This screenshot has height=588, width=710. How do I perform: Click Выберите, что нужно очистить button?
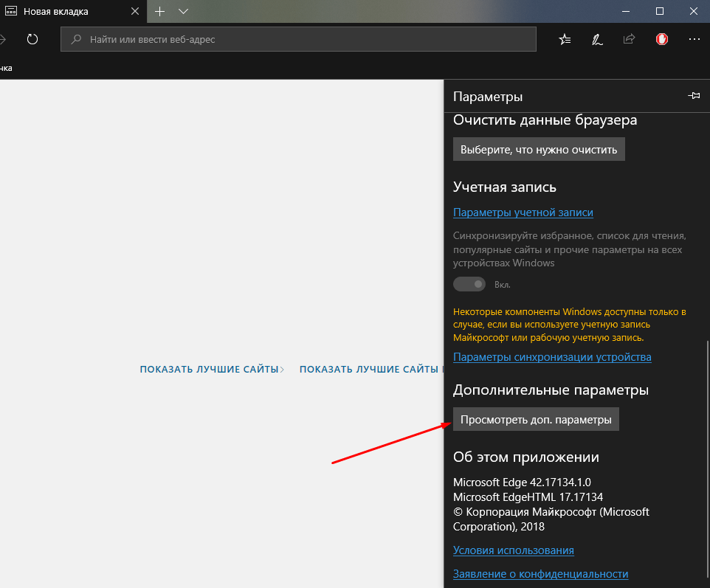coord(539,149)
